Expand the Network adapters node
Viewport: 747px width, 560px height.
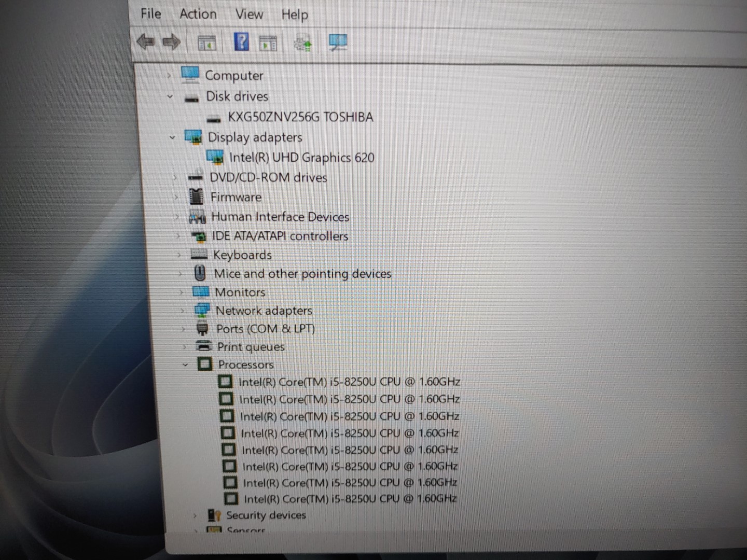click(182, 311)
